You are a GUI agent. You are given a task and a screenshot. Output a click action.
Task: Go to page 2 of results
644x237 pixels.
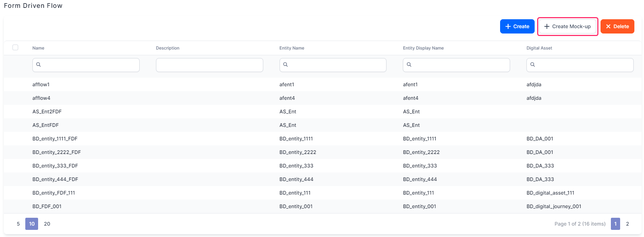[627, 224]
